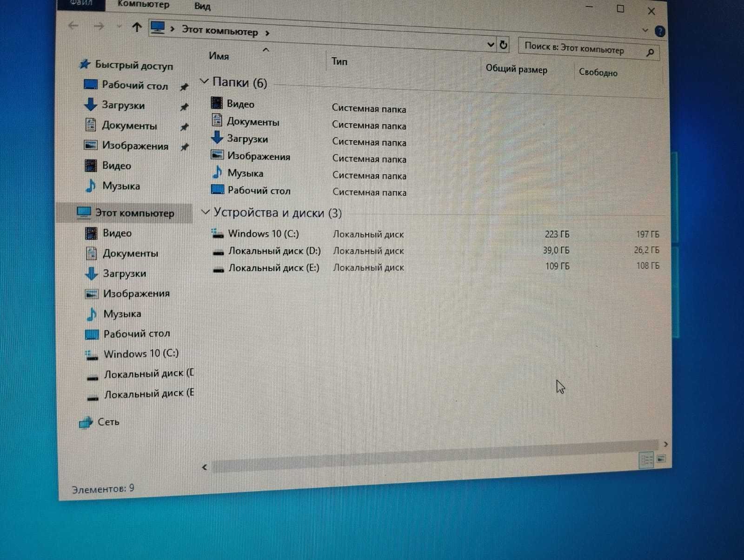
Task: Open Документы under quick access
Action: 129,126
